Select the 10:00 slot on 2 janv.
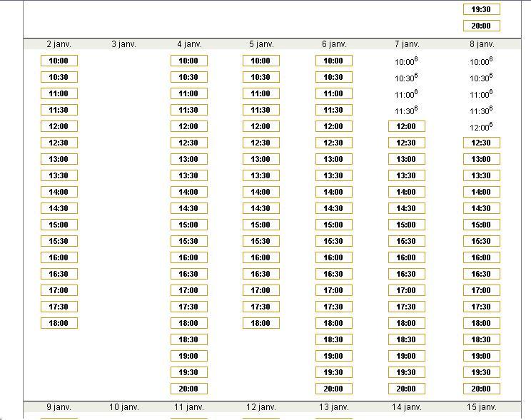Image resolution: width=531 pixels, height=420 pixels. pyautogui.click(x=59, y=61)
